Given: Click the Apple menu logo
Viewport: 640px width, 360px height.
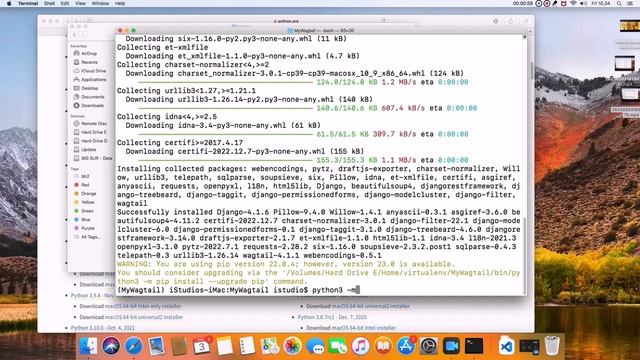Looking at the screenshot, I should pyautogui.click(x=8, y=3).
